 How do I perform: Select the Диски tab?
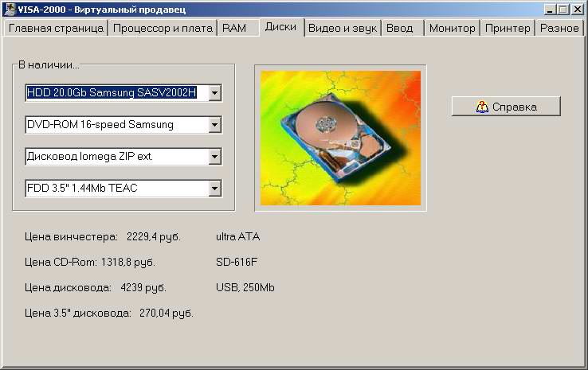coord(281,27)
